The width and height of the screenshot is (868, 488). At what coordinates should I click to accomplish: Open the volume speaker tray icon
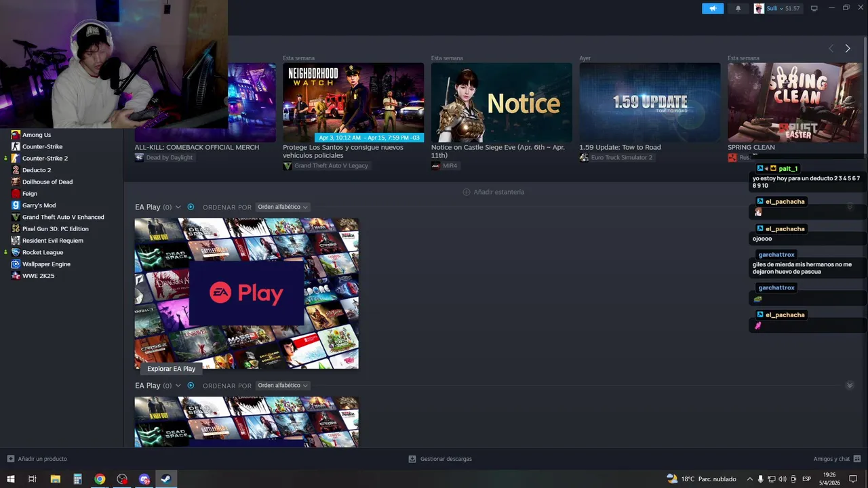click(x=783, y=479)
